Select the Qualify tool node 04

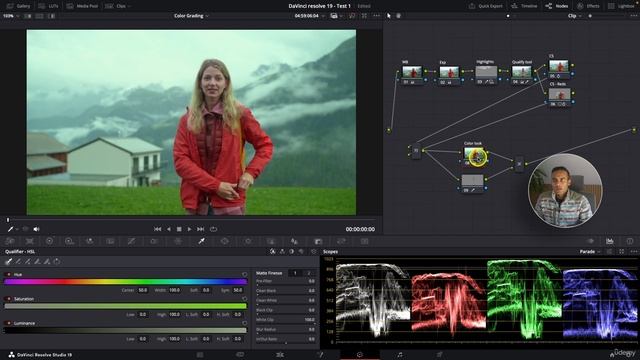[x=522, y=72]
